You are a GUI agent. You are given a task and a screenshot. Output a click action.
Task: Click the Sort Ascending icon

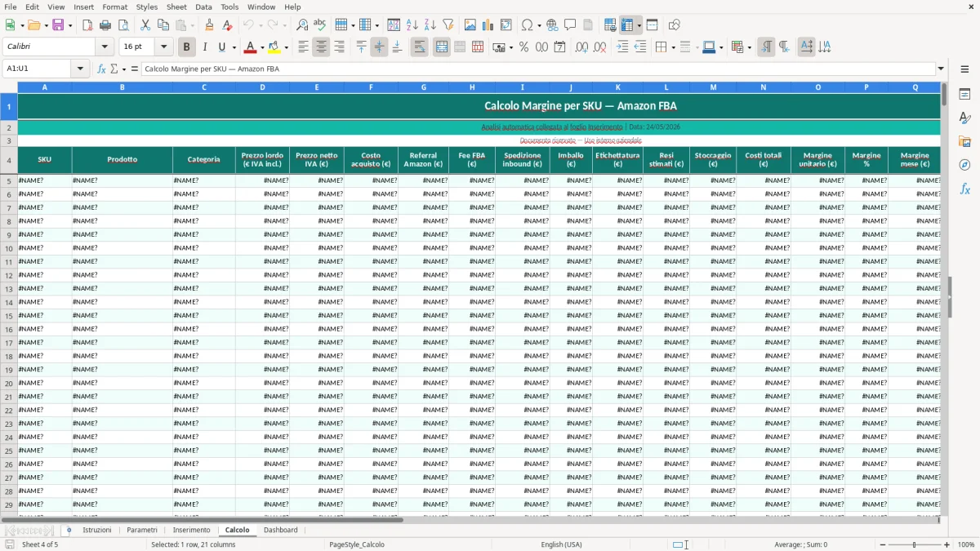(x=412, y=25)
